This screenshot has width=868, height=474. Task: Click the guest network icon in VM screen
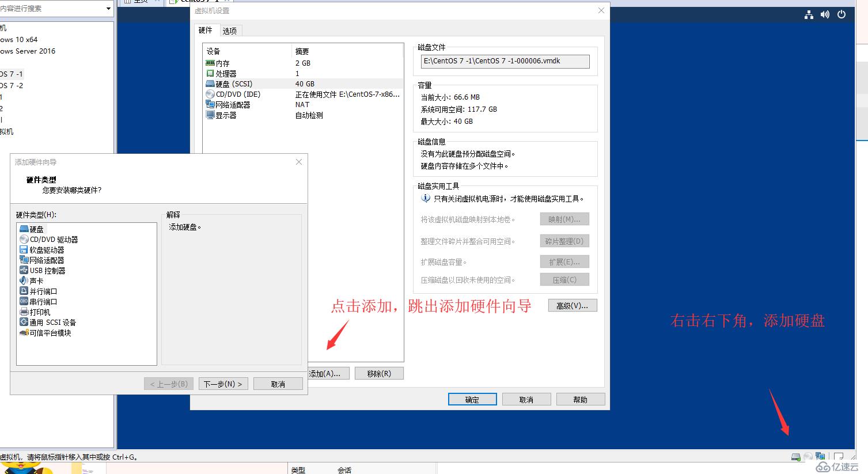[809, 15]
